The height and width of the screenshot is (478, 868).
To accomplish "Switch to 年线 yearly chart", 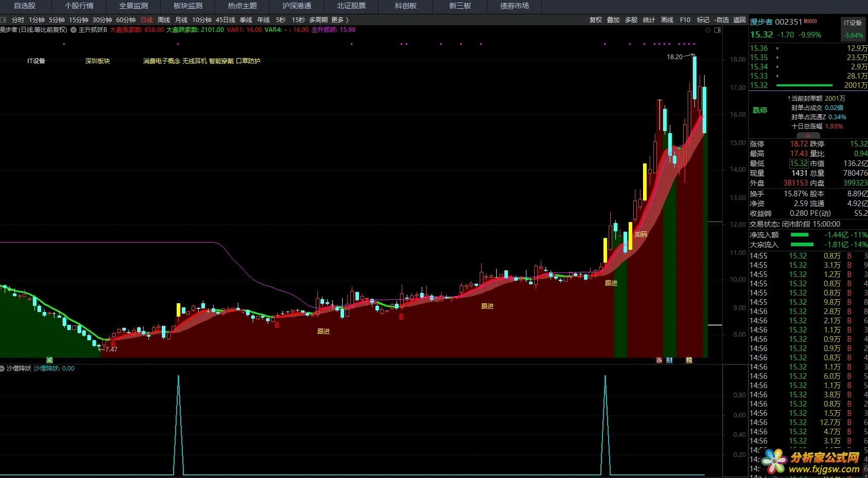I will (263, 20).
